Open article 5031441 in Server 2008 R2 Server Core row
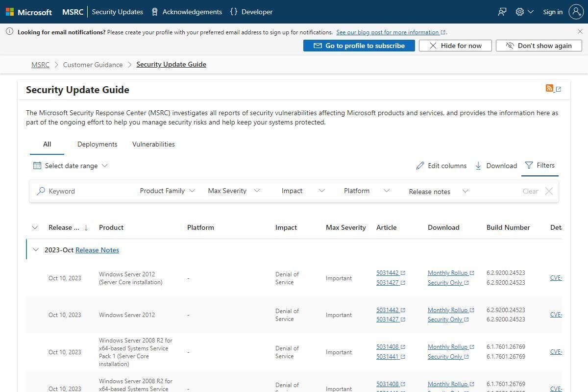The image size is (588, 392). (x=391, y=357)
